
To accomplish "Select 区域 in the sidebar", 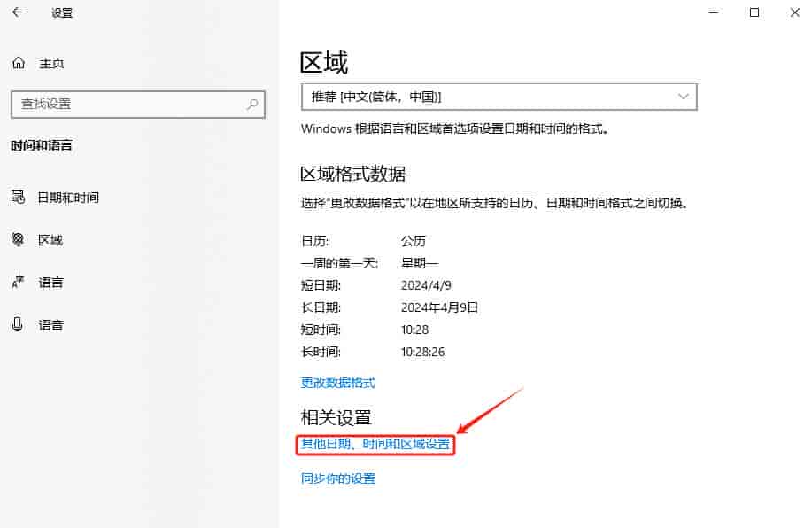I will pyautogui.click(x=50, y=240).
